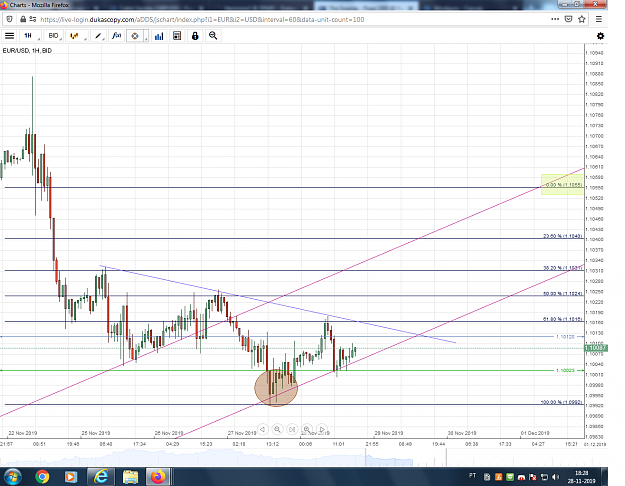This screenshot has width=625, height=486.
Task: Open the f(x) indicators menu
Action: coord(116,36)
